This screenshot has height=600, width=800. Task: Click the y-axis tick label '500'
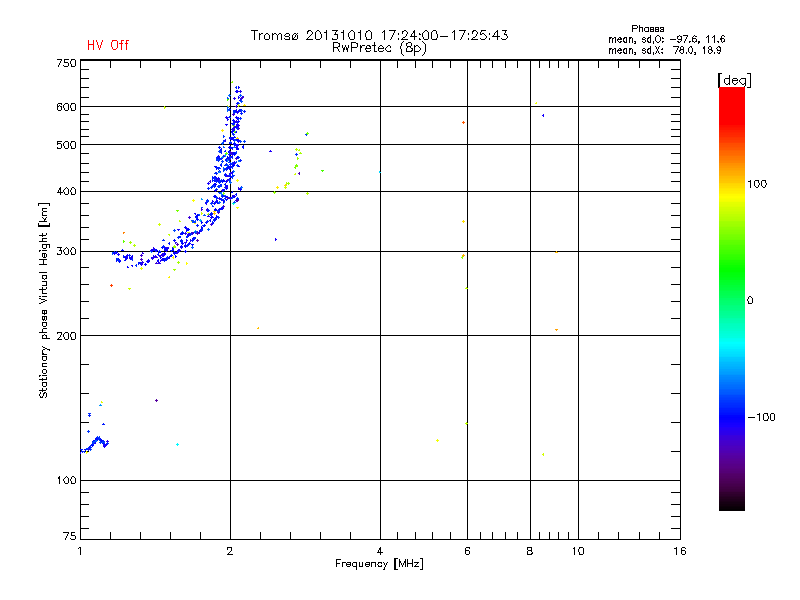pyautogui.click(x=66, y=145)
